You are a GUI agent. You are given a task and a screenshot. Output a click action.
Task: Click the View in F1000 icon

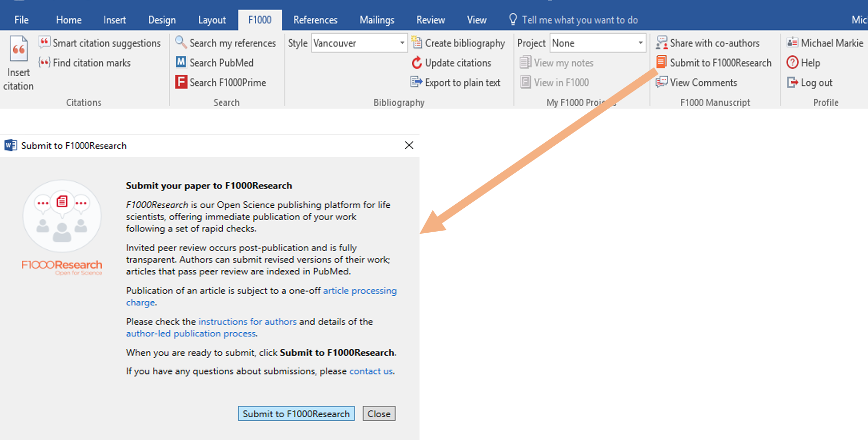coord(525,82)
